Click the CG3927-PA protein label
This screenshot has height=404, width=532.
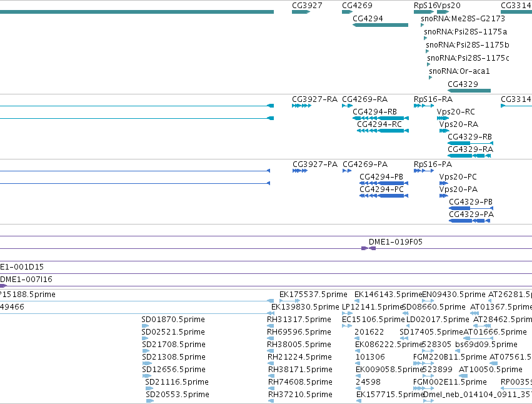[315, 164]
